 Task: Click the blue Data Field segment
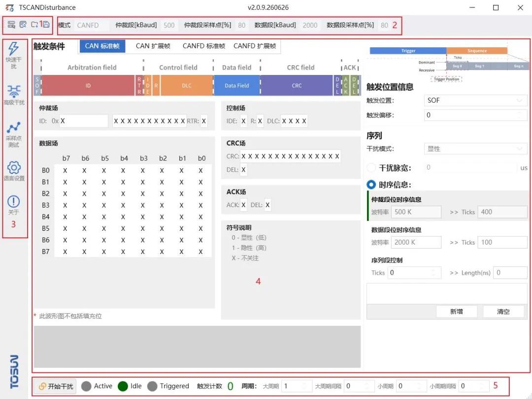(237, 86)
